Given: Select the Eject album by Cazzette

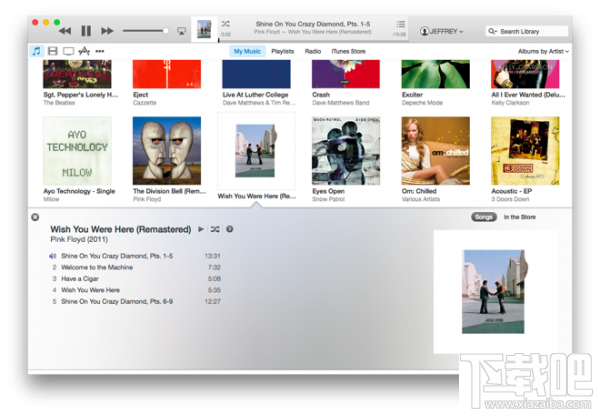Looking at the screenshot, I should 167,74.
